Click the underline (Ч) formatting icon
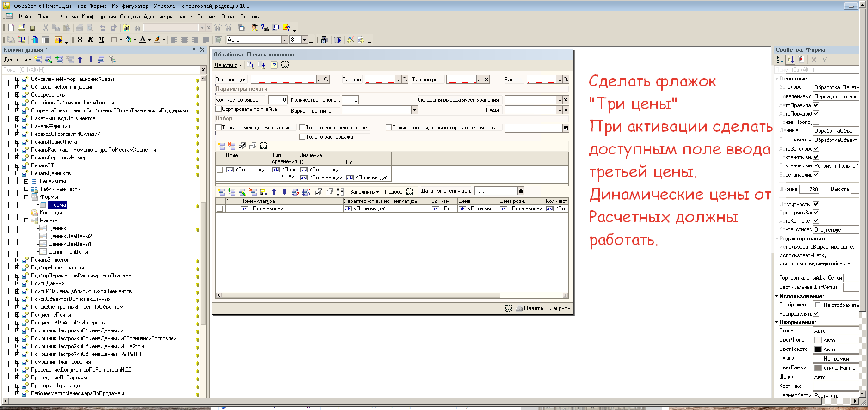The image size is (868, 410). pos(101,40)
